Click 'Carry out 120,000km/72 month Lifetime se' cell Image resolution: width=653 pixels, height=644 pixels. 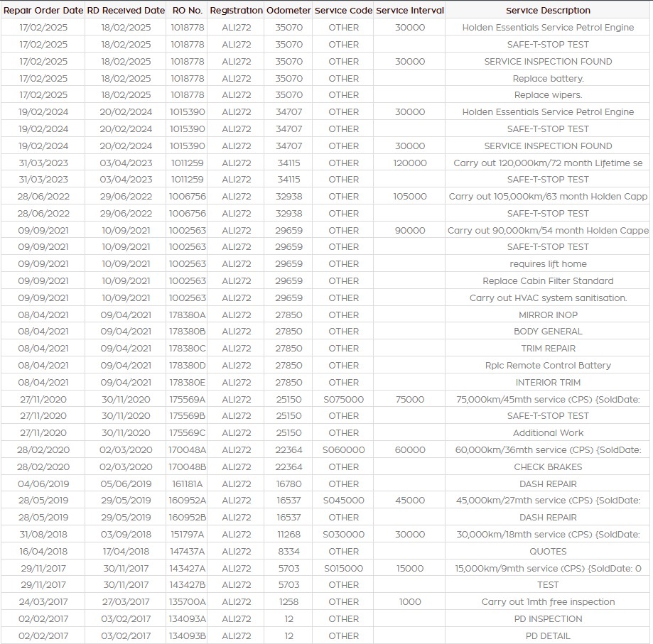click(x=548, y=163)
